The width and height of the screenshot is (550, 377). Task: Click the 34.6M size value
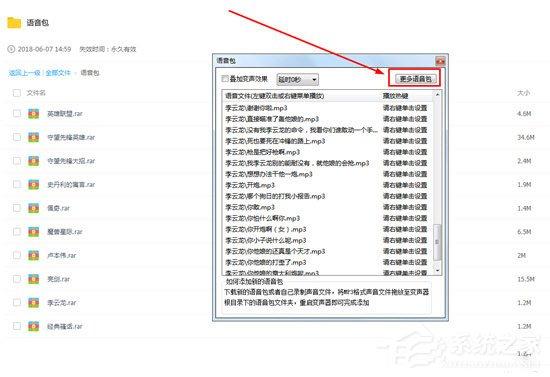pyautogui.click(x=526, y=137)
